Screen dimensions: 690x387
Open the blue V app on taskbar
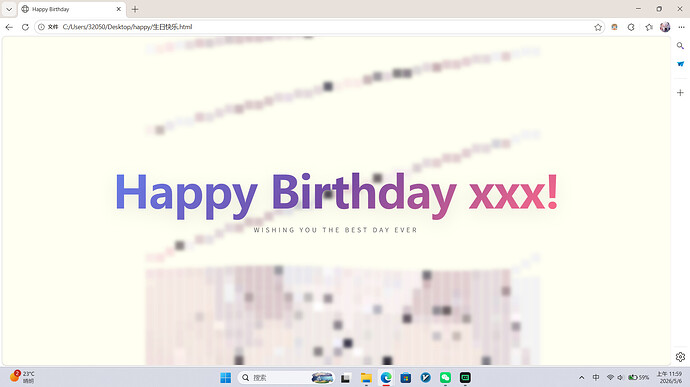[x=426, y=377]
